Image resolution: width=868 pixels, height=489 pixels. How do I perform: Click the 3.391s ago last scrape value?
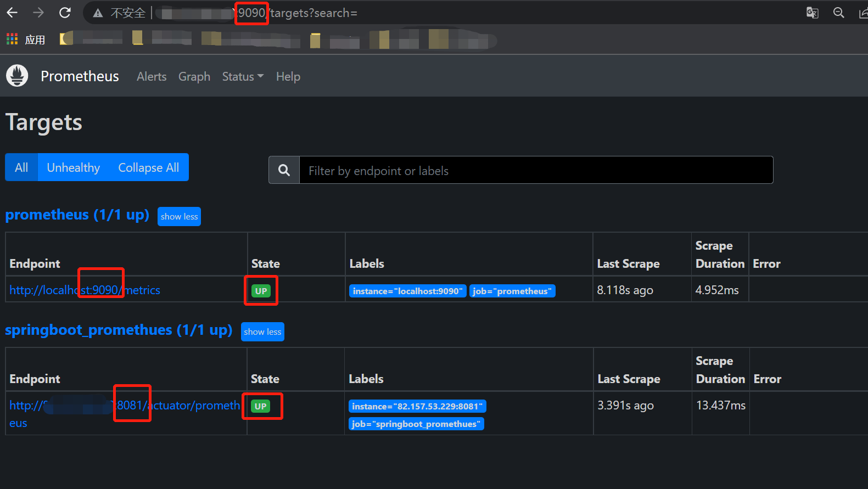[626, 406]
